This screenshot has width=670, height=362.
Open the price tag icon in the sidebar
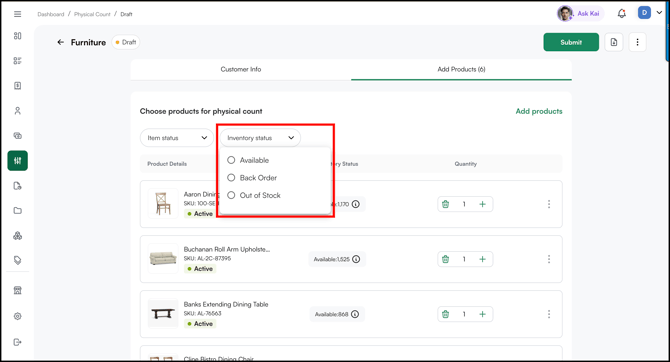(18, 260)
